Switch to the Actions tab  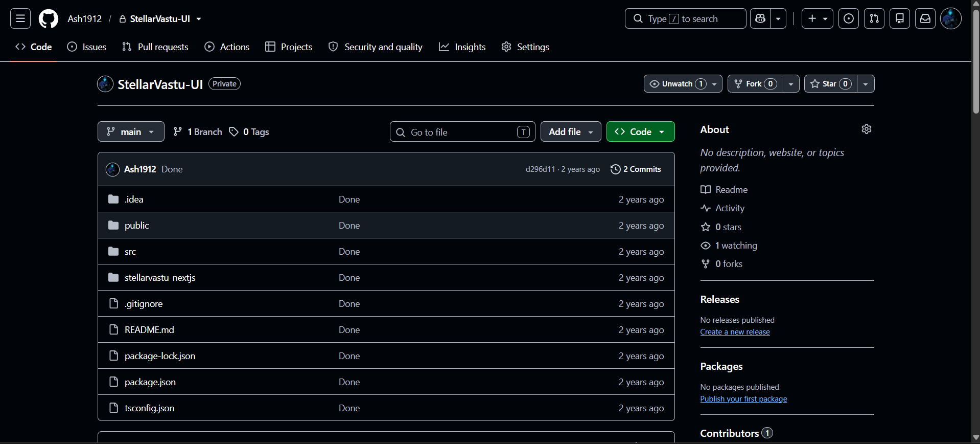coord(227,47)
